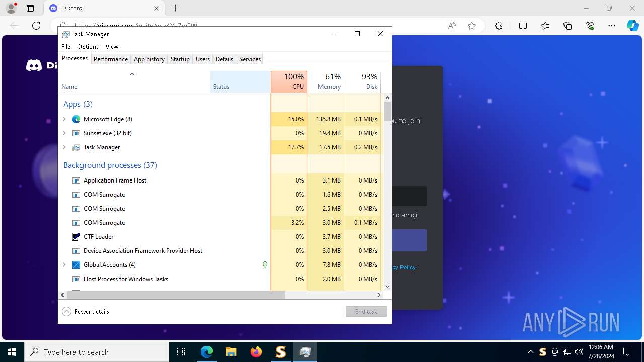This screenshot has width=644, height=362.
Task: Open the volume control tray icon
Action: 579,352
